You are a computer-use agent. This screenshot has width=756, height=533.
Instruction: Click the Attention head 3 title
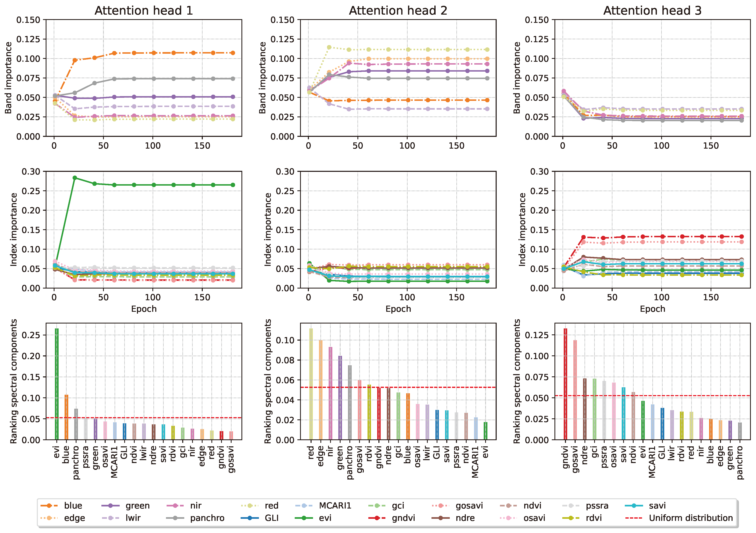pyautogui.click(x=652, y=10)
